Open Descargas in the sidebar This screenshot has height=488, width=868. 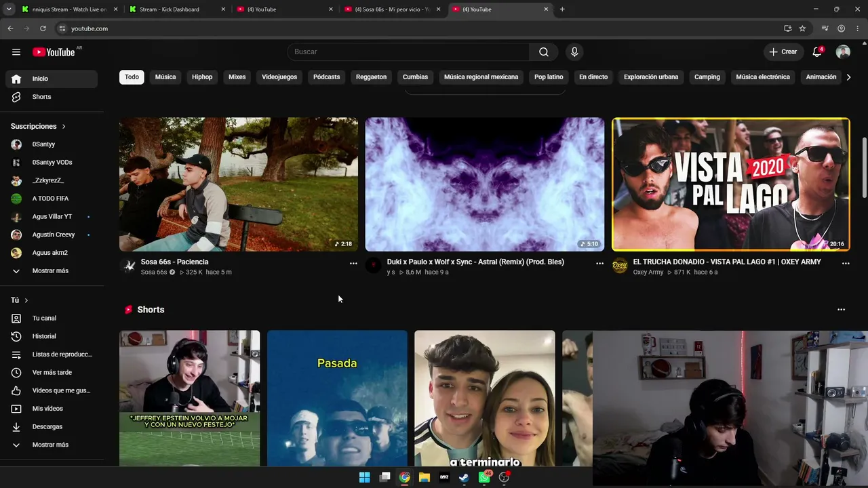tap(52, 427)
